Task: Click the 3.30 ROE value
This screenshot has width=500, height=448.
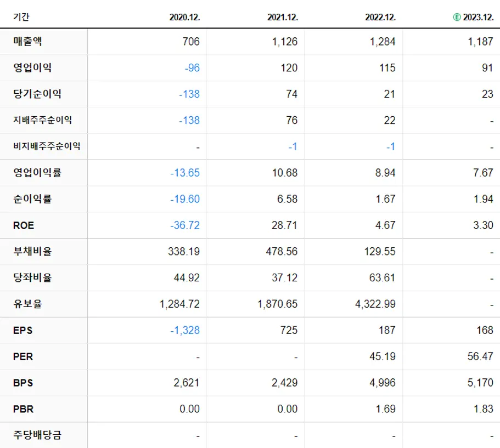Action: 483,225
